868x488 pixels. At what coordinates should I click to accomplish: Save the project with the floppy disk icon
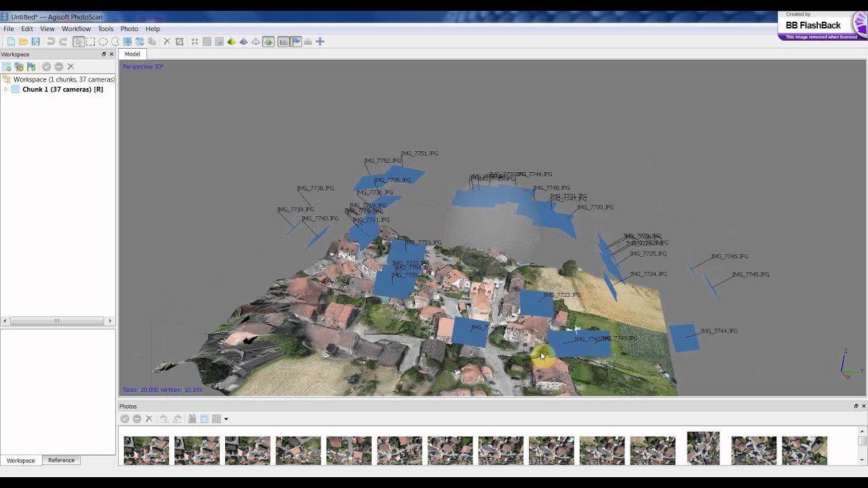coord(35,42)
